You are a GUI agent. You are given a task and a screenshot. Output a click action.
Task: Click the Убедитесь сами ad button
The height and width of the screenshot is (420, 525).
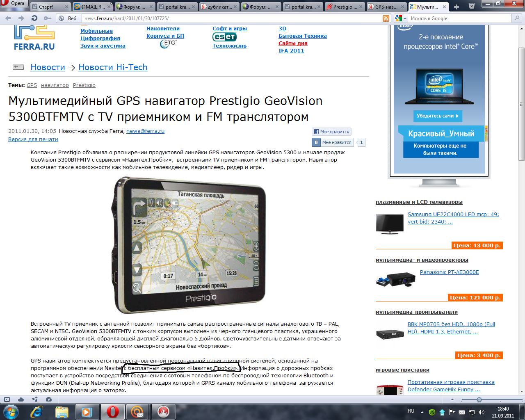(438, 116)
